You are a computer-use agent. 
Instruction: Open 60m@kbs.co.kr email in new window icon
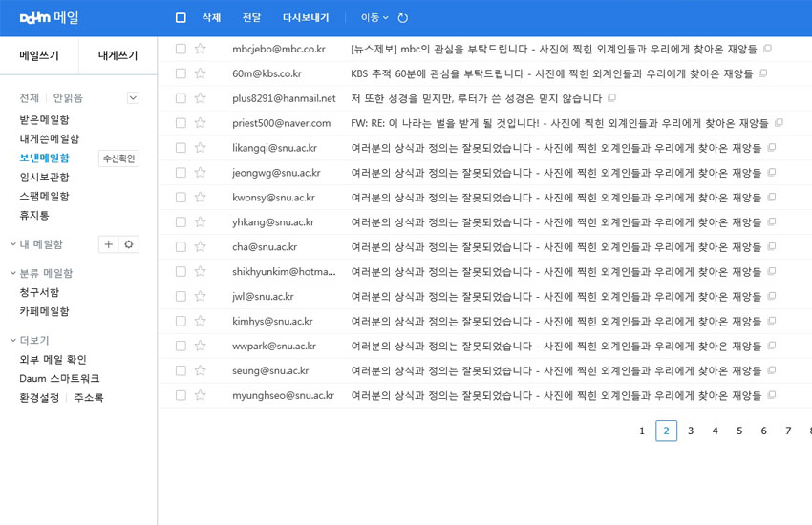[762, 73]
